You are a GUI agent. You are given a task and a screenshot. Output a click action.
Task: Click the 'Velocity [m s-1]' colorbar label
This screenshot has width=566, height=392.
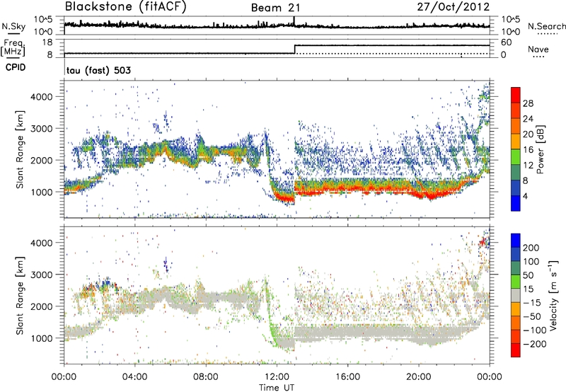click(553, 295)
